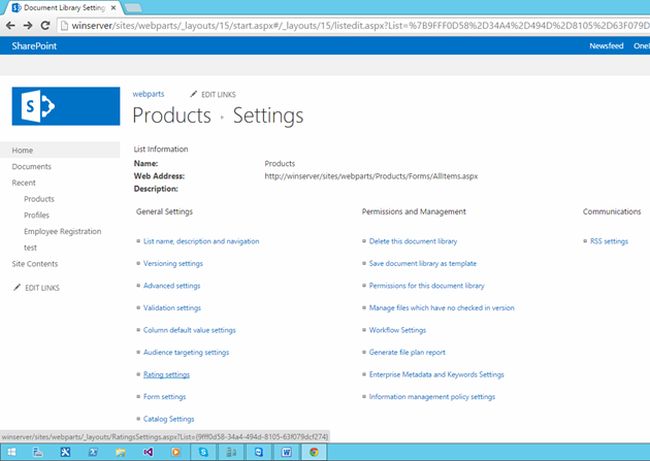Screen dimensions: 650x461
Task: Click Generate file plan report
Action: pyautogui.click(x=407, y=352)
